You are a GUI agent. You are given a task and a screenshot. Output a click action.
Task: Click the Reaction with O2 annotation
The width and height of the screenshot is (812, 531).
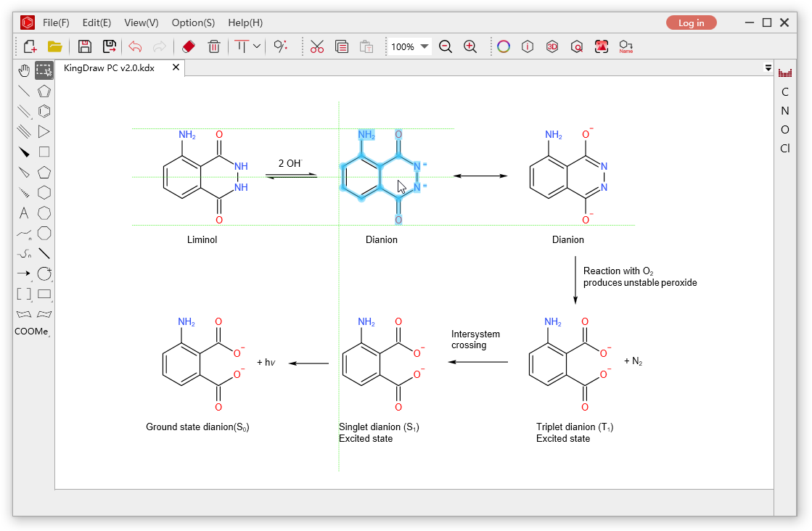640,277
